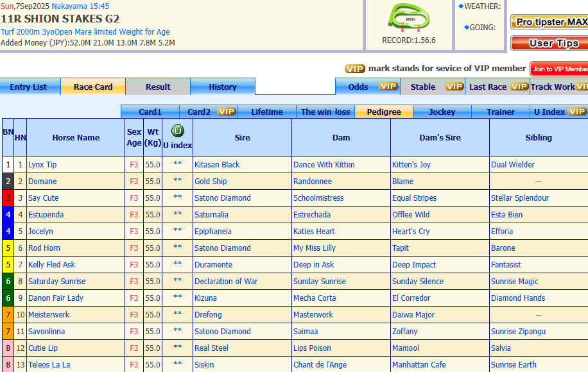Click the User Tips button
This screenshot has width=588, height=372.
tap(549, 43)
